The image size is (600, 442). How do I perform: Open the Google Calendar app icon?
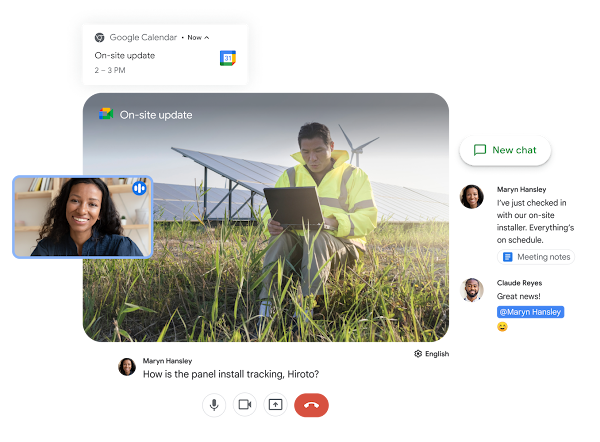228,58
